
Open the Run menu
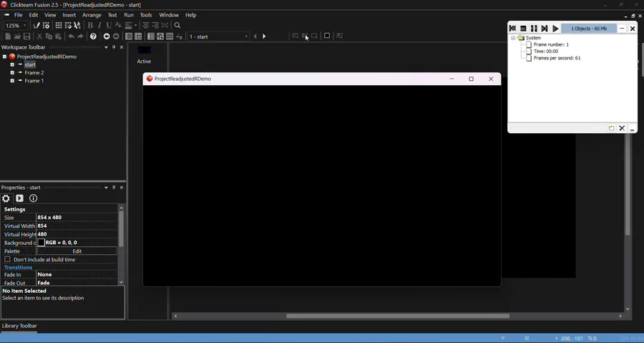coord(129,15)
